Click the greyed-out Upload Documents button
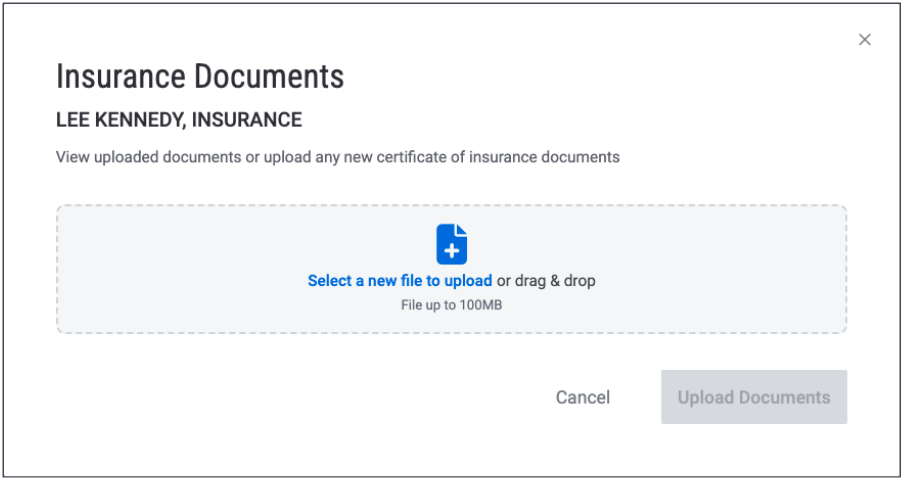 [x=754, y=397]
